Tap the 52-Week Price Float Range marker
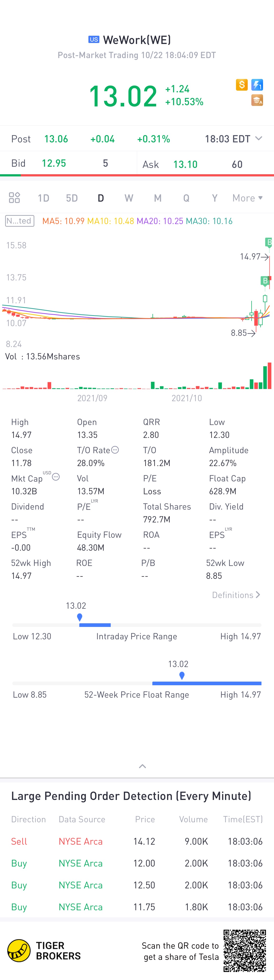This screenshot has height=980, width=274. point(182,676)
